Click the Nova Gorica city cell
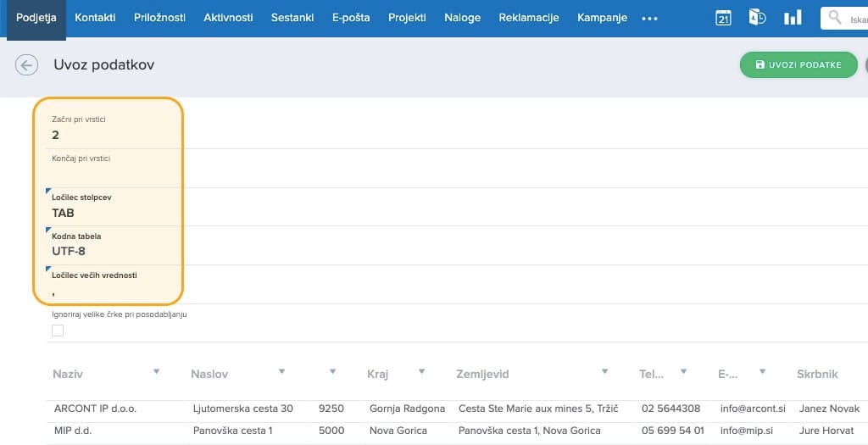868x445 pixels. pyautogui.click(x=398, y=430)
